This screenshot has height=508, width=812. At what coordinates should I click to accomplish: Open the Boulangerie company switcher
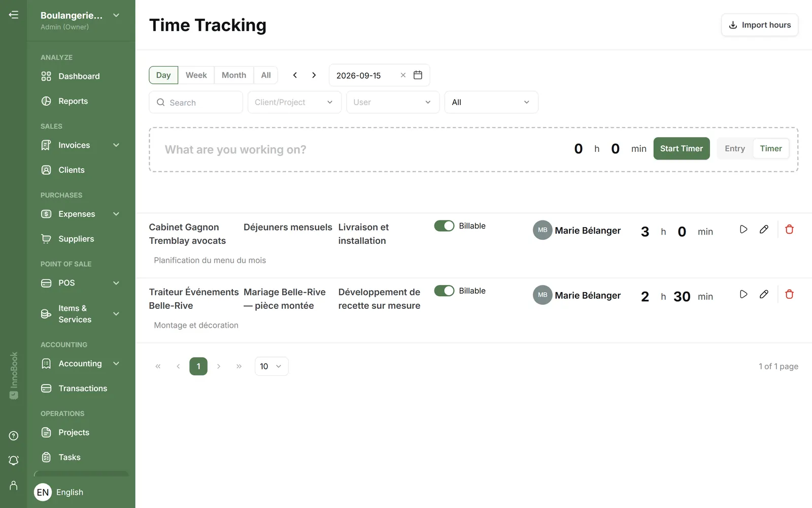point(81,20)
